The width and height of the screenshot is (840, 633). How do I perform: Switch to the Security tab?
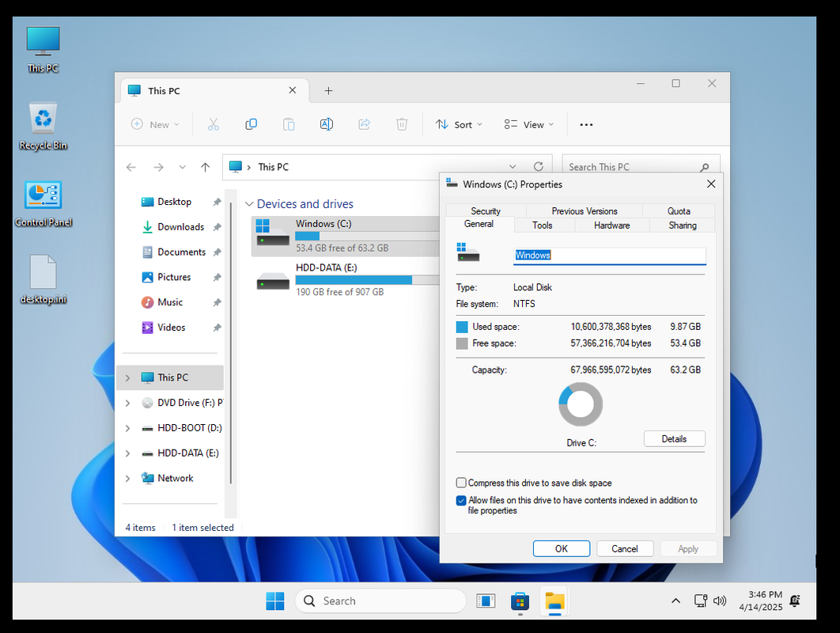[x=486, y=211]
